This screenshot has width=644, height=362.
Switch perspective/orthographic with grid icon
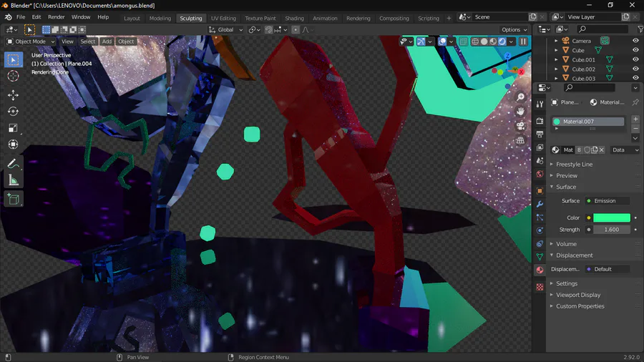click(x=520, y=140)
